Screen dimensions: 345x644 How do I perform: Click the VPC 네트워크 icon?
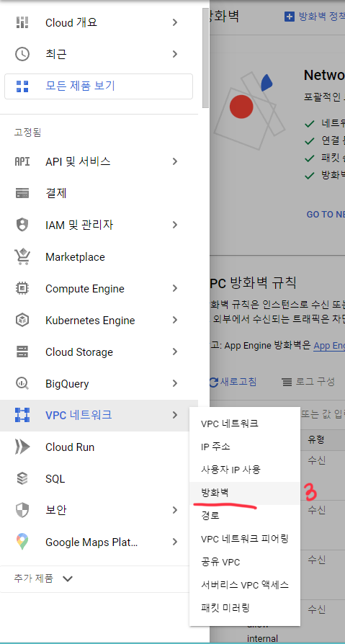22,415
